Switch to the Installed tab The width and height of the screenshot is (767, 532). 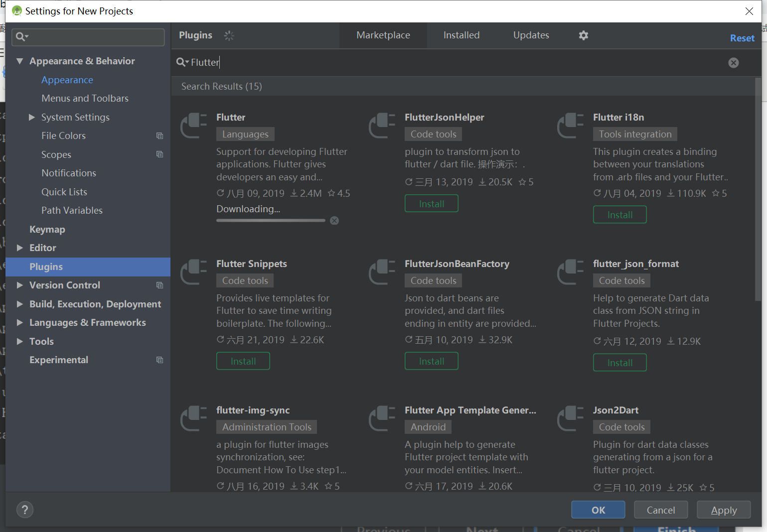[x=461, y=35]
